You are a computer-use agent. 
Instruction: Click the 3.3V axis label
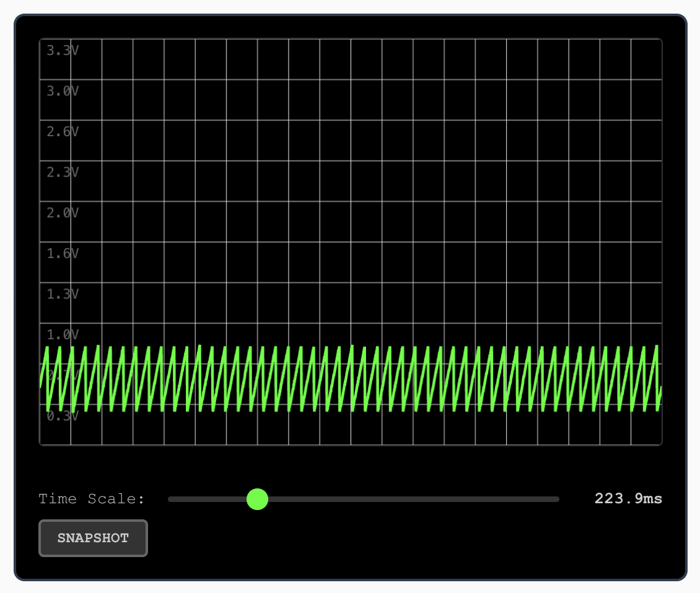(63, 50)
